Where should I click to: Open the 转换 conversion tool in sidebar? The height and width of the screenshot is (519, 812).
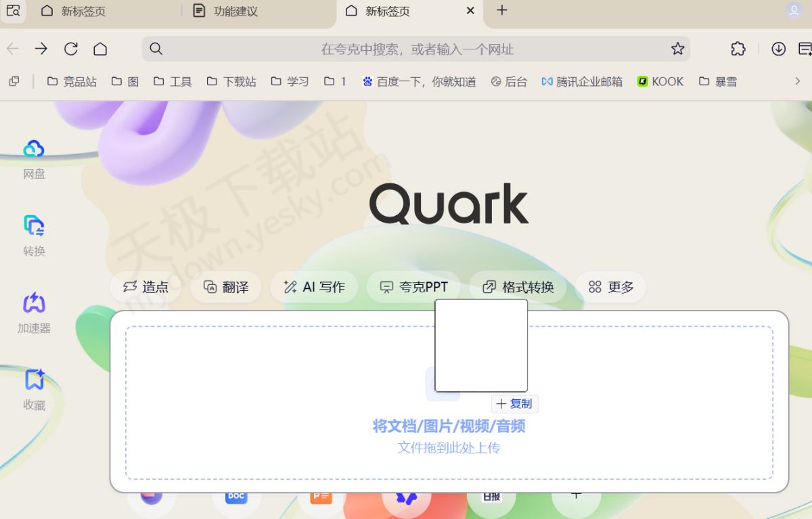click(34, 226)
